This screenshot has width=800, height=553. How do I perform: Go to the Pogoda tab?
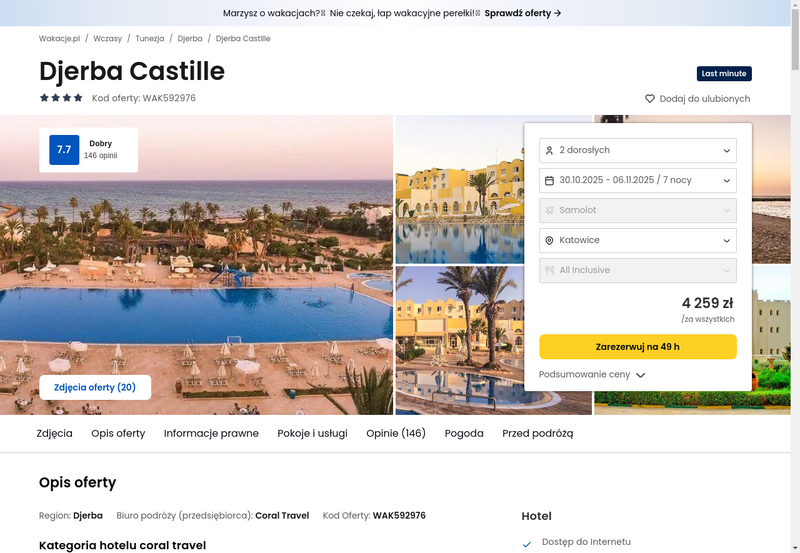click(x=464, y=433)
